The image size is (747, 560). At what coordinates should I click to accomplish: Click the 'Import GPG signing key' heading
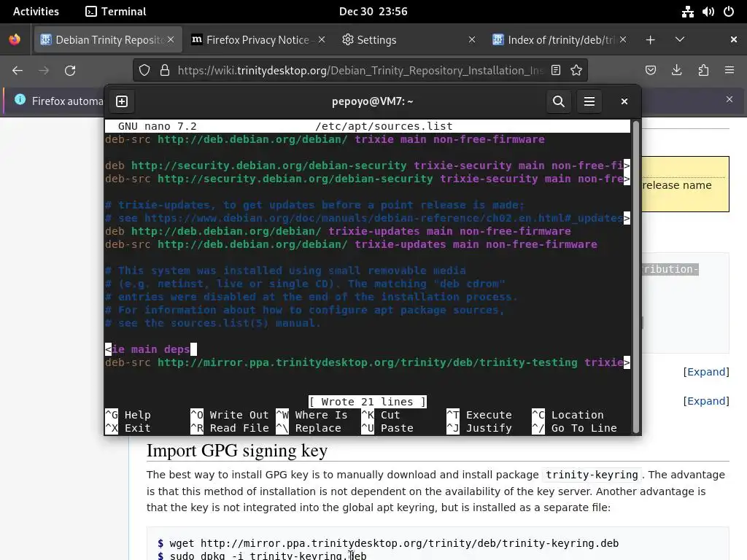(237, 451)
